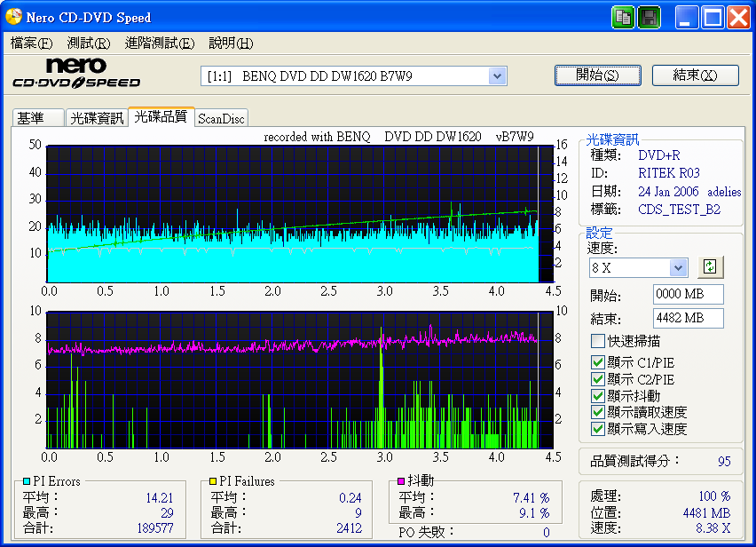Click the recorded with BENQ graph caption
This screenshot has height=547, width=756.
pyautogui.click(x=398, y=137)
